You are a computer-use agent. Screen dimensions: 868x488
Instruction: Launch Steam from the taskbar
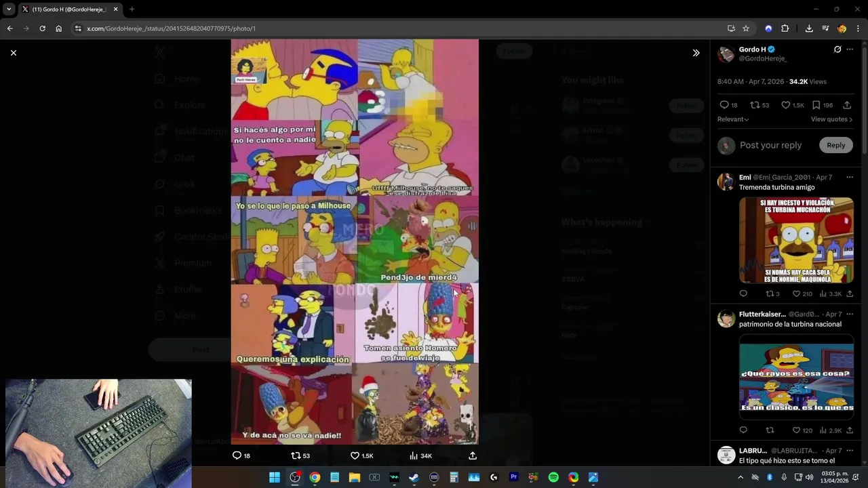click(414, 477)
